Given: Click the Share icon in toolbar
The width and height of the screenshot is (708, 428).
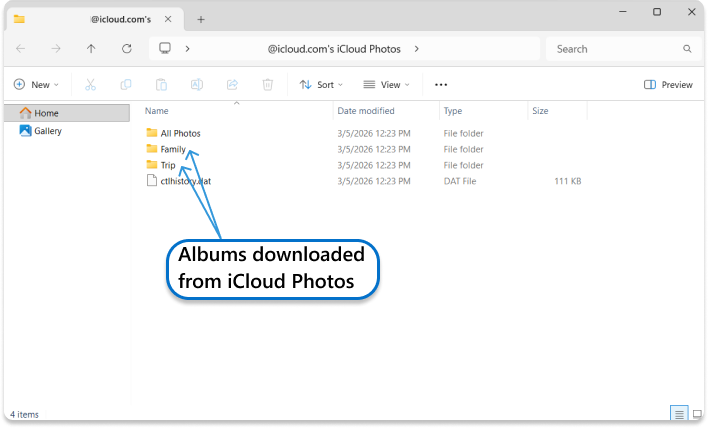Looking at the screenshot, I should coord(232,84).
